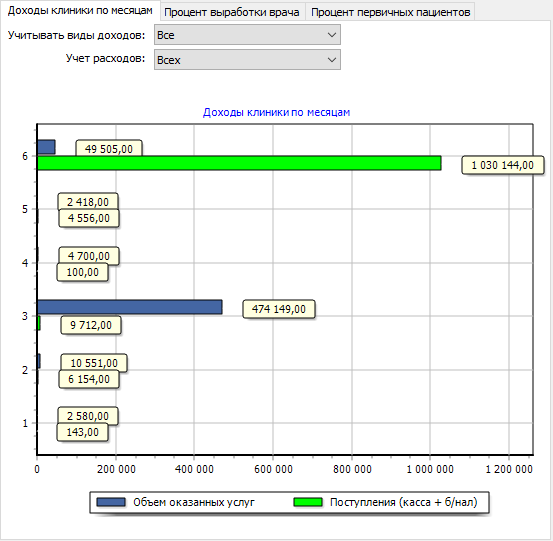This screenshot has width=553, height=541.
Task: Click the green bar for month 6
Action: pyautogui.click(x=239, y=163)
